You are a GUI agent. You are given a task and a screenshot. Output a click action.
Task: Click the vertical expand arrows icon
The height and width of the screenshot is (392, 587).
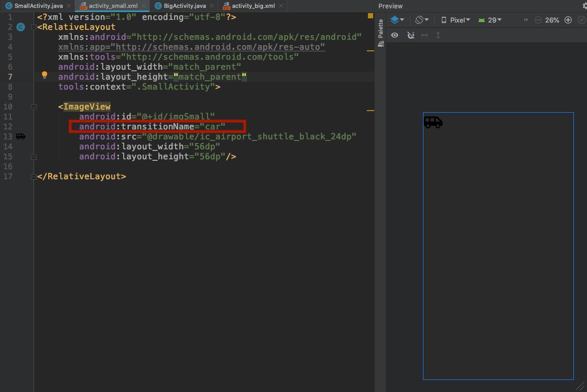coord(438,35)
